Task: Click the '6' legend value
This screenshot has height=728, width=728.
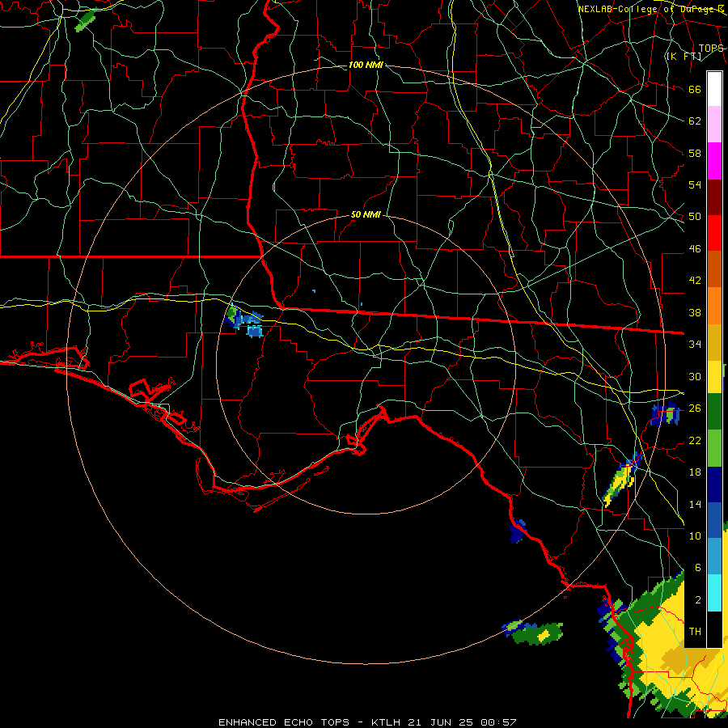Action: point(697,568)
